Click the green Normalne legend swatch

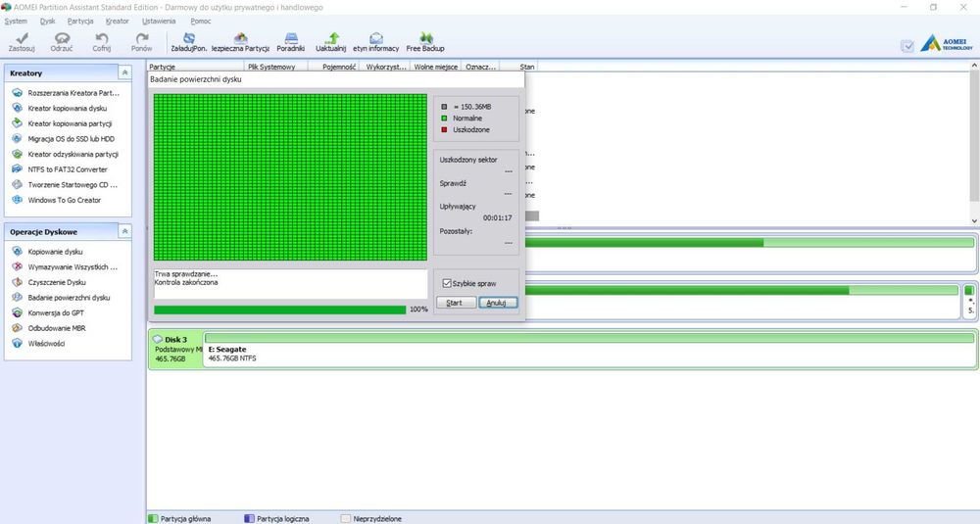pyautogui.click(x=444, y=119)
